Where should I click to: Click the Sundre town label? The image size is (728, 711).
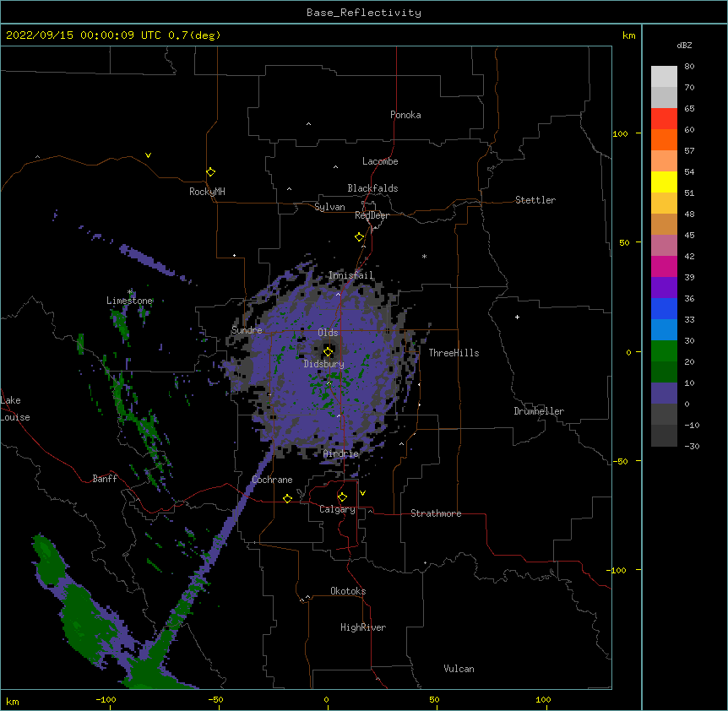point(247,330)
